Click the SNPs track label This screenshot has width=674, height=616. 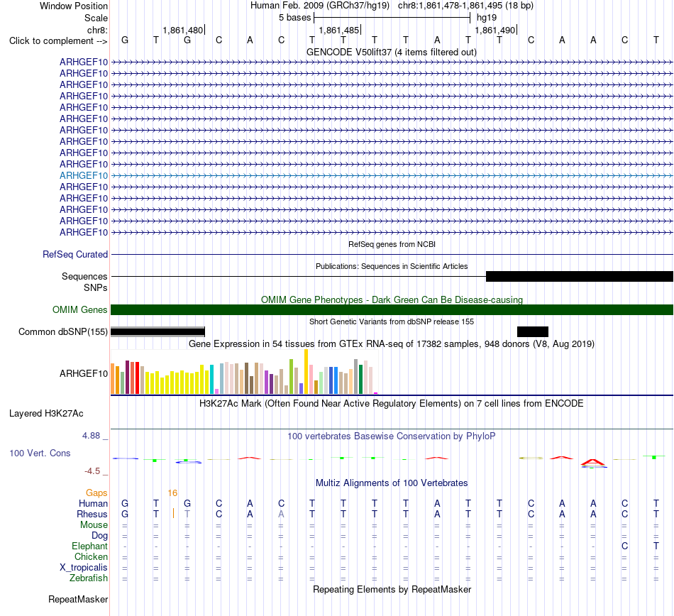[96, 287]
